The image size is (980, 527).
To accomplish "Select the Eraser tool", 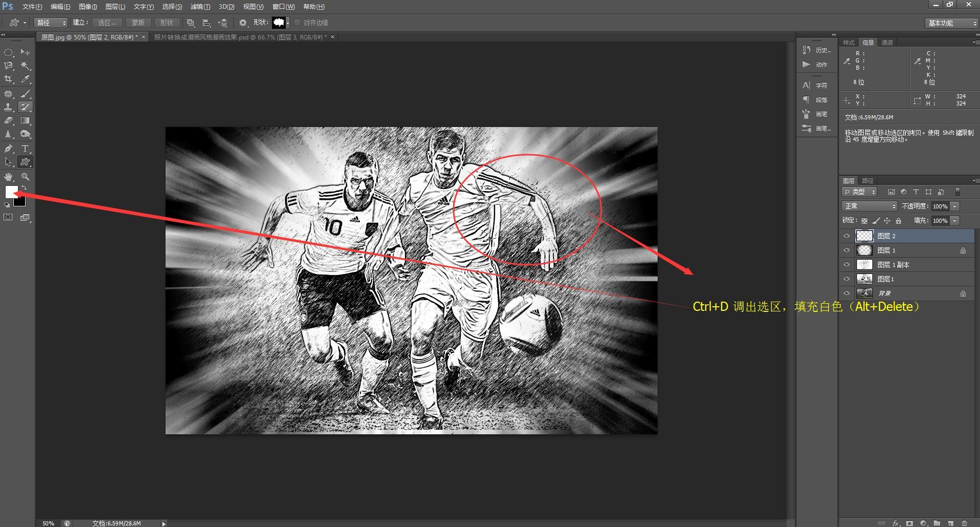I will (8, 120).
